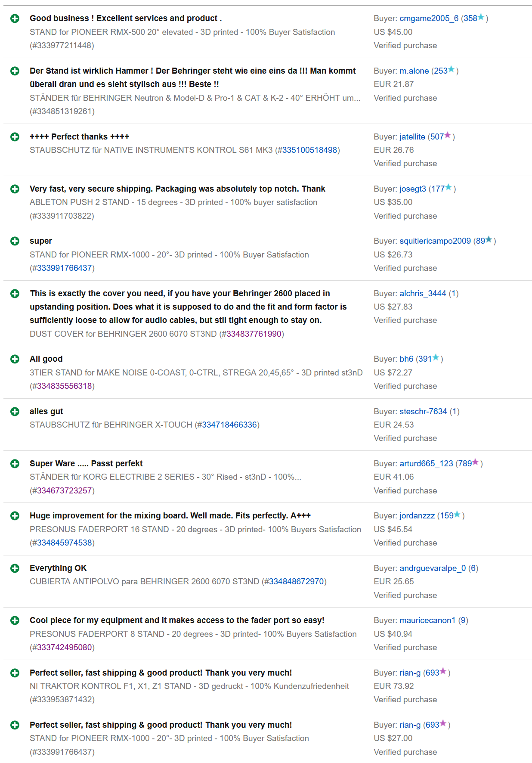
Task: Click blue star beside squitiericampo2009's score
Action: pyautogui.click(x=489, y=239)
